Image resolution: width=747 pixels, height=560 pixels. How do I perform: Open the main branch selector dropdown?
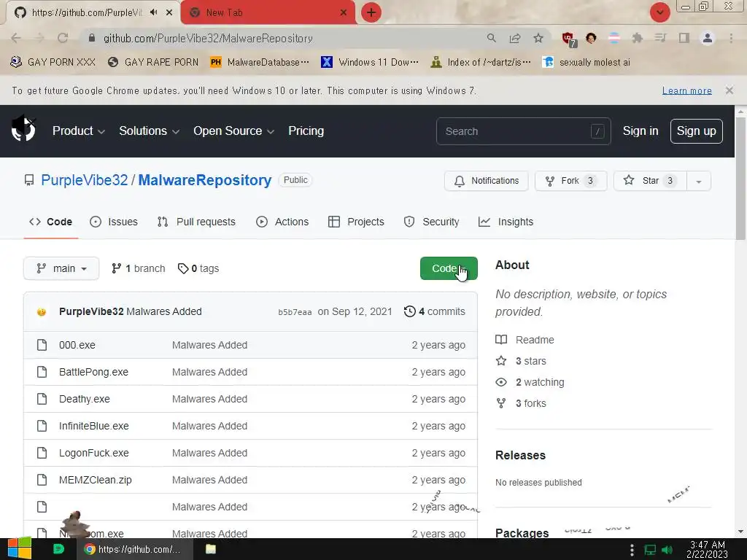point(61,268)
